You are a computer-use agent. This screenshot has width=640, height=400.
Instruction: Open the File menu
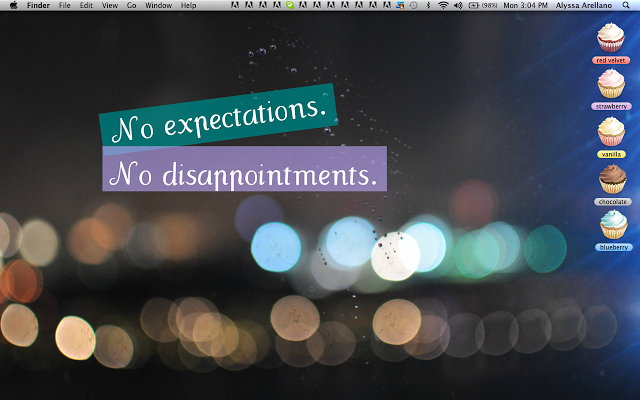tap(65, 6)
